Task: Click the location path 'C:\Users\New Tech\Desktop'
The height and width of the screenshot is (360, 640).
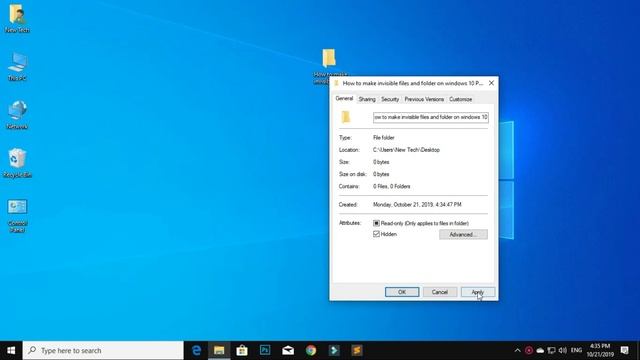Action: [406, 150]
